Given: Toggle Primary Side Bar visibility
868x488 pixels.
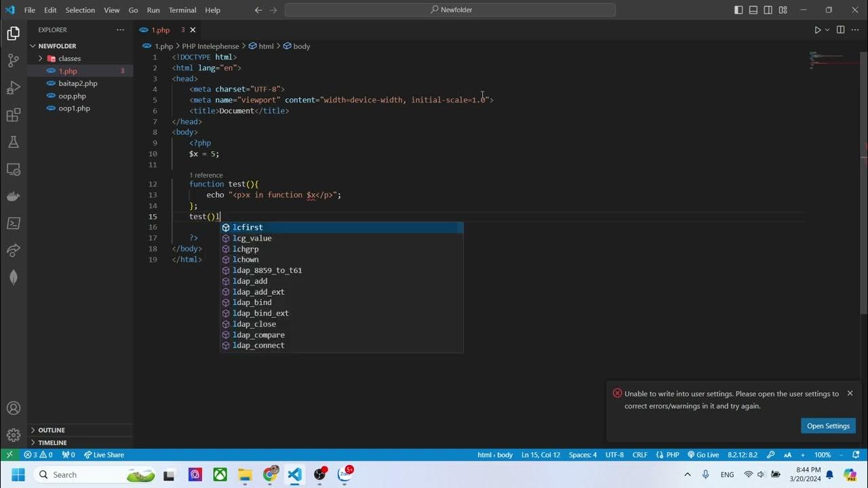Looking at the screenshot, I should [738, 10].
